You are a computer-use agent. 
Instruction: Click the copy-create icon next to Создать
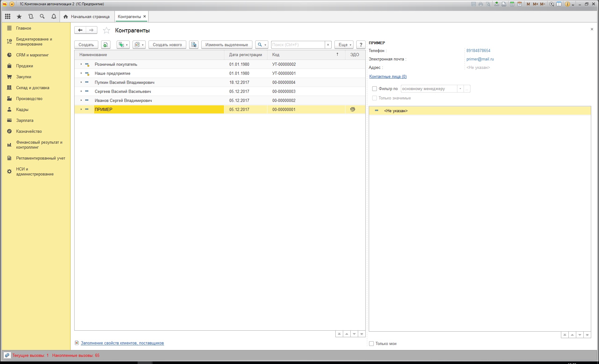[106, 45]
